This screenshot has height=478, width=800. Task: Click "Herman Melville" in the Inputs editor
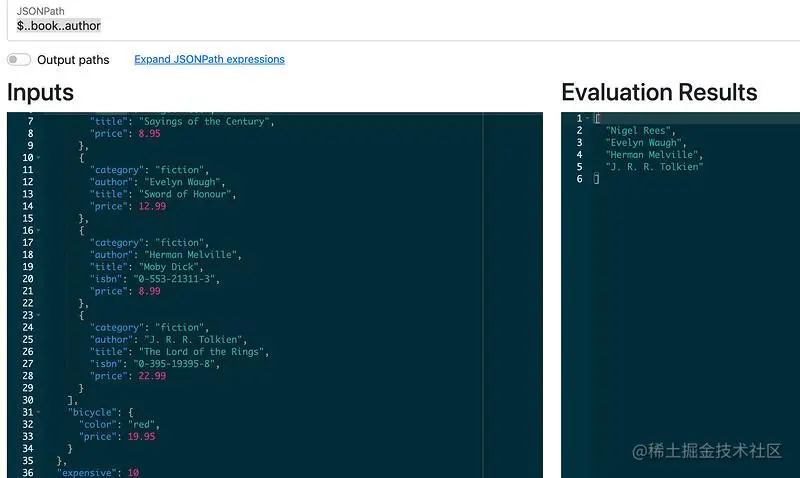190,255
